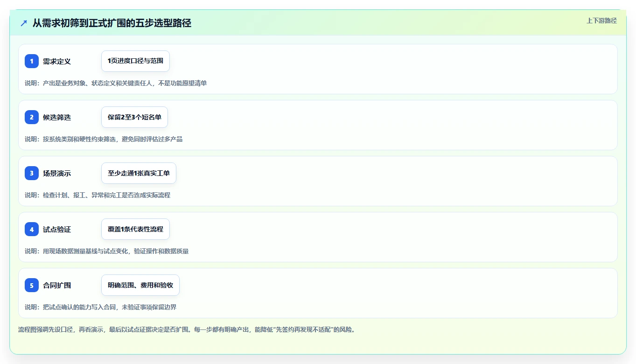The height and width of the screenshot is (364, 636).
Task: Click the step 1 number badge
Action: (32, 61)
